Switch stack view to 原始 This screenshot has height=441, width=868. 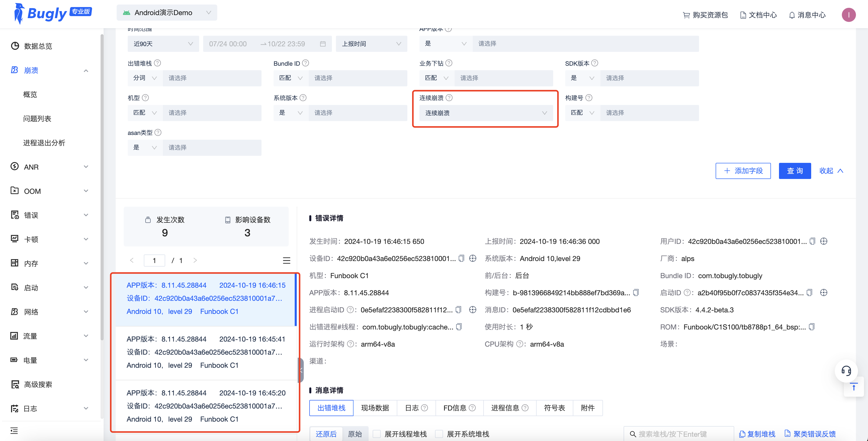[x=355, y=434]
